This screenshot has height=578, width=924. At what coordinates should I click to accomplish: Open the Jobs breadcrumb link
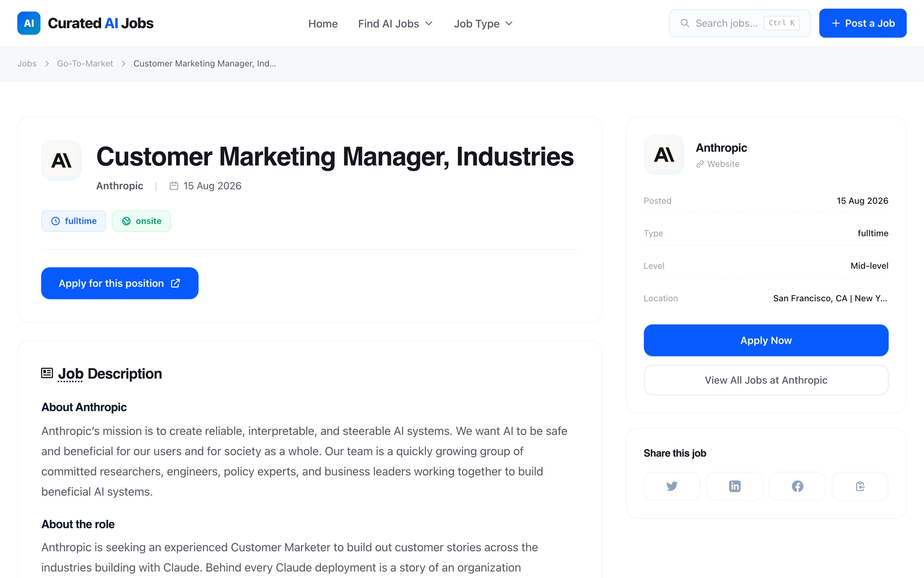pos(27,64)
